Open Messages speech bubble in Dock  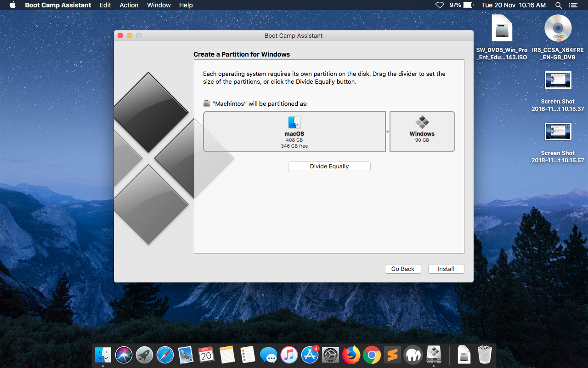coord(268,355)
